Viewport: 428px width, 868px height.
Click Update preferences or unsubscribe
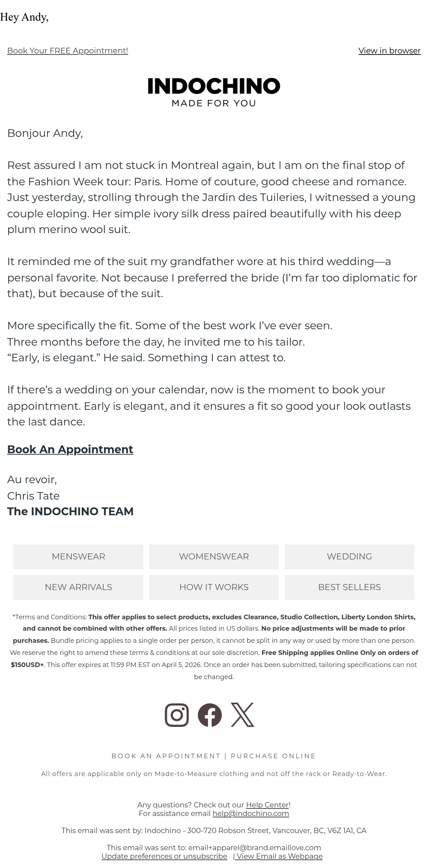pyautogui.click(x=164, y=856)
